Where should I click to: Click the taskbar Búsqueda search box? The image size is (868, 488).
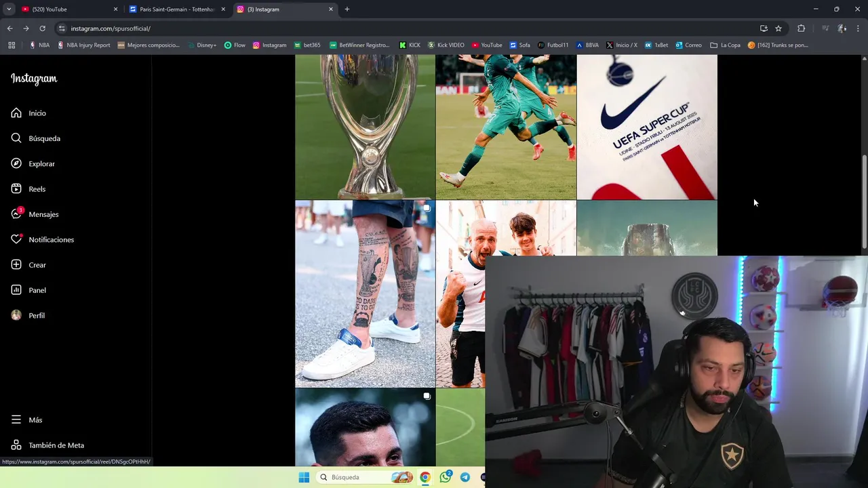pyautogui.click(x=365, y=477)
